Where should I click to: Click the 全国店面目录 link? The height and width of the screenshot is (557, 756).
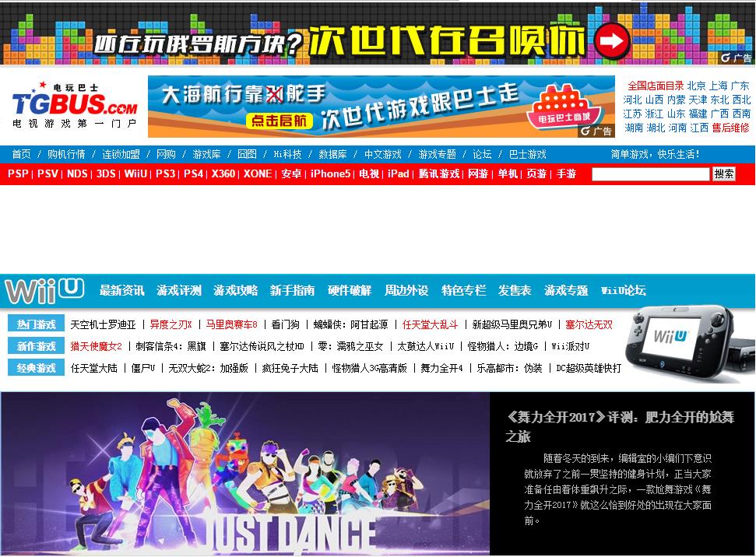point(656,86)
